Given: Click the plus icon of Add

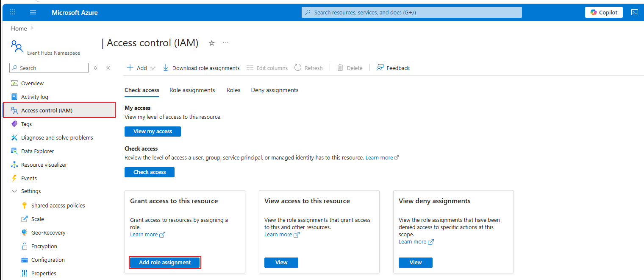Looking at the screenshot, I should (130, 68).
